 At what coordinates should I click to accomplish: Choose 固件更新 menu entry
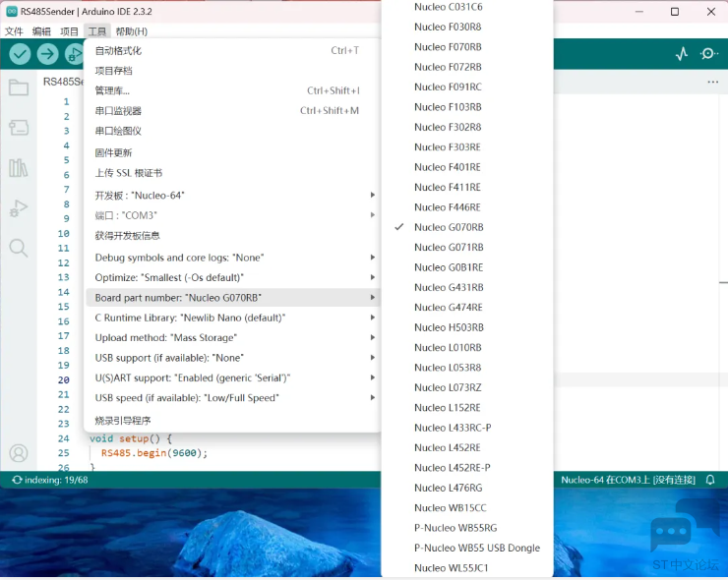click(233, 152)
